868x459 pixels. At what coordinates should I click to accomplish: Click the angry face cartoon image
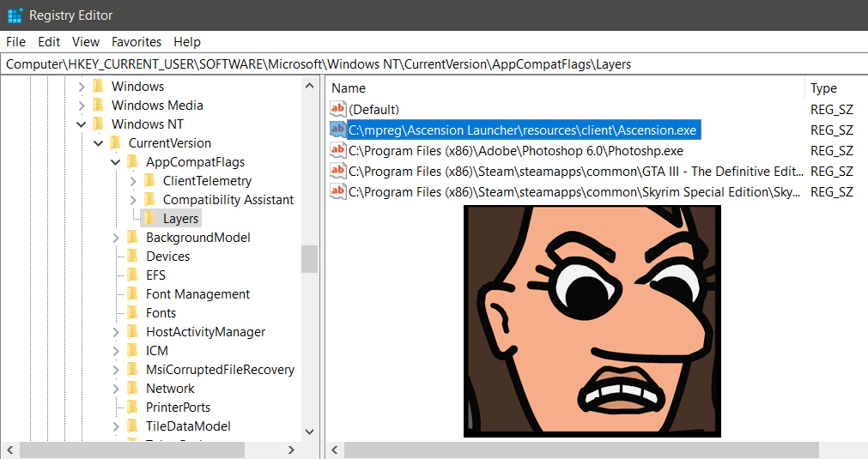coord(592,321)
